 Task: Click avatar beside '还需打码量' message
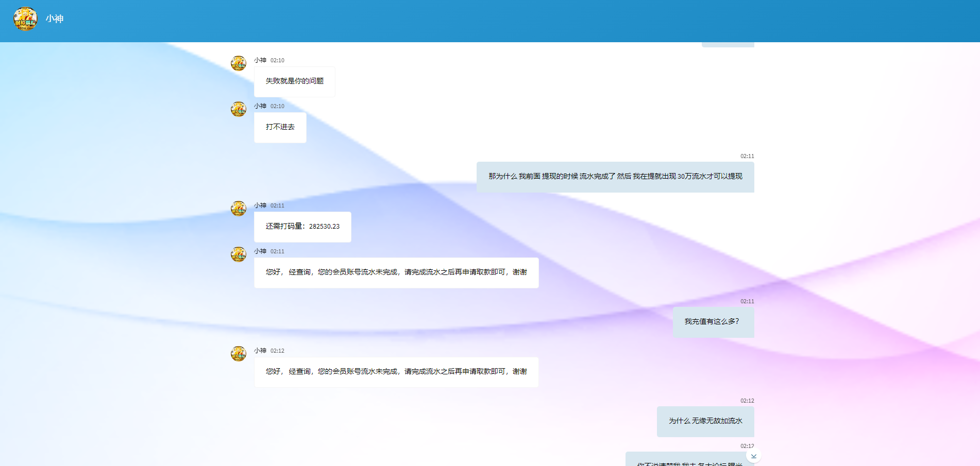(238, 209)
